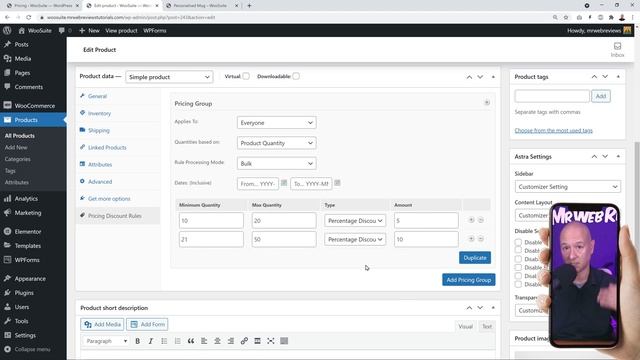Open Type dropdown in the 10–20 row

click(355, 220)
